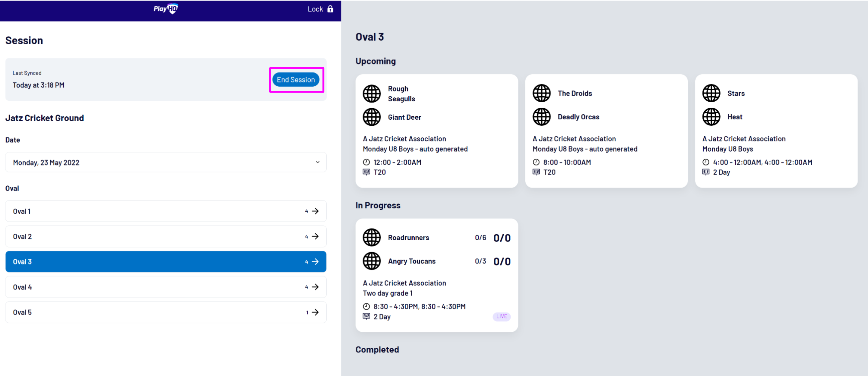
Task: Select Oval 4 from the oval list
Action: [x=166, y=287]
